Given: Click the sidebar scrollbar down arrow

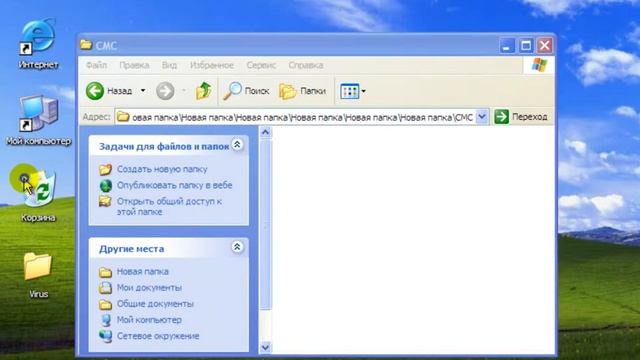Looking at the screenshot, I should (x=265, y=347).
